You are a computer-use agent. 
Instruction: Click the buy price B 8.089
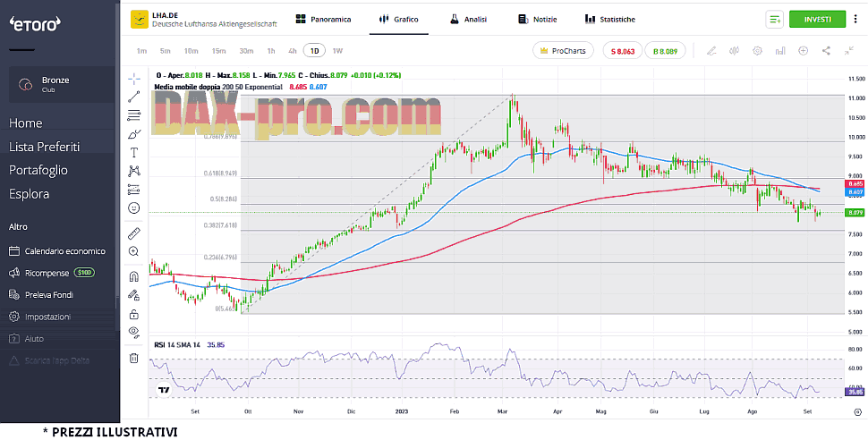pyautogui.click(x=666, y=51)
